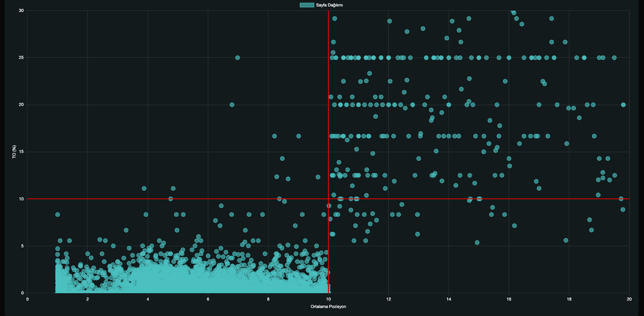Click the point at position 8.45, TO 14.3
The width and height of the screenshot is (644, 316).
coord(282,159)
